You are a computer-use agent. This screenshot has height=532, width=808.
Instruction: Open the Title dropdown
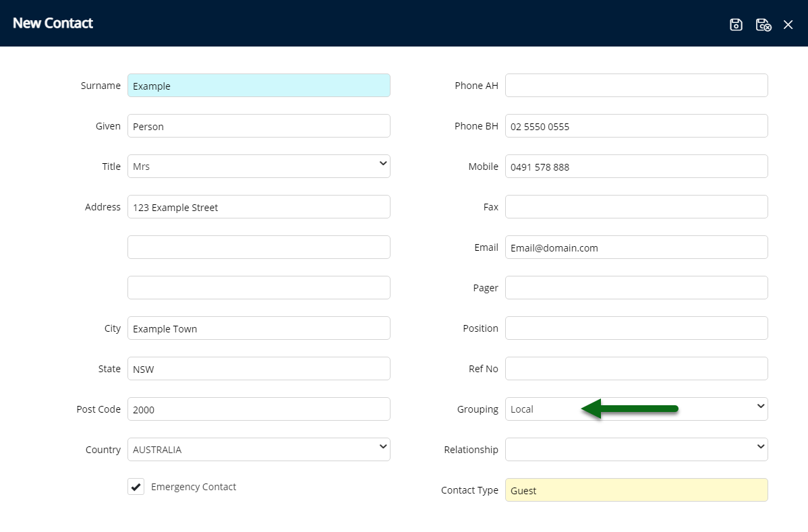[x=258, y=167]
